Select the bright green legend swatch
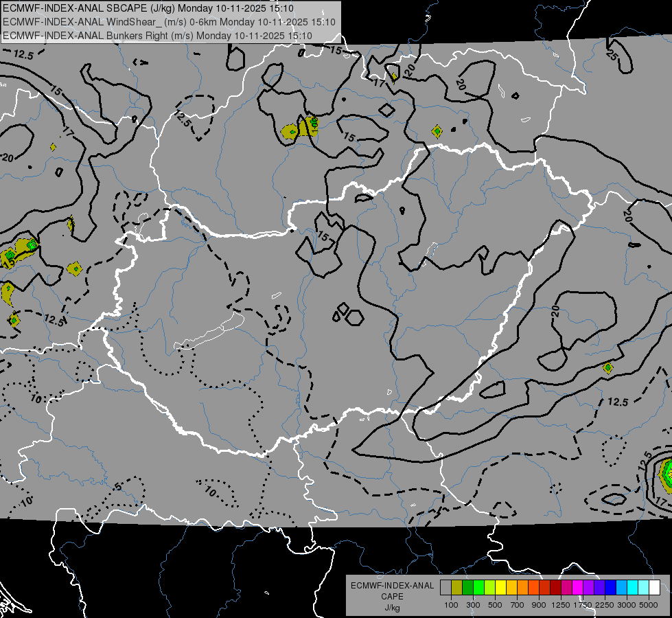 pyautogui.click(x=478, y=587)
